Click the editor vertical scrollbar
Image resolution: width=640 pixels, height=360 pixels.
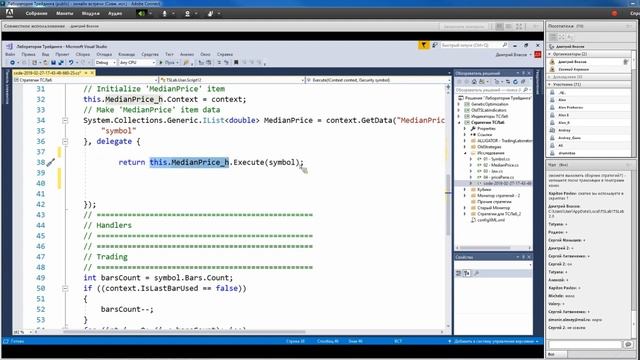pos(448,206)
